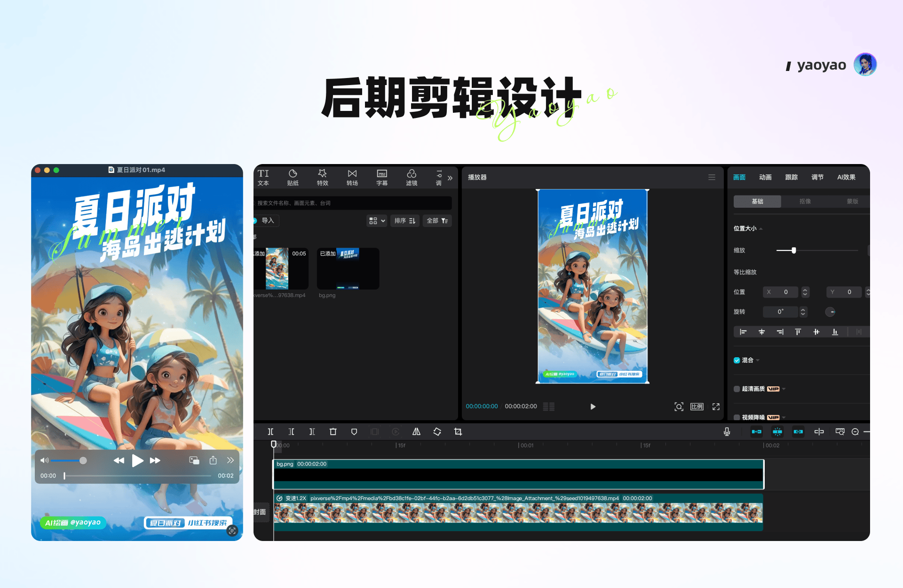
Task: Enable the 超清画质 checkbox
Action: (x=737, y=389)
